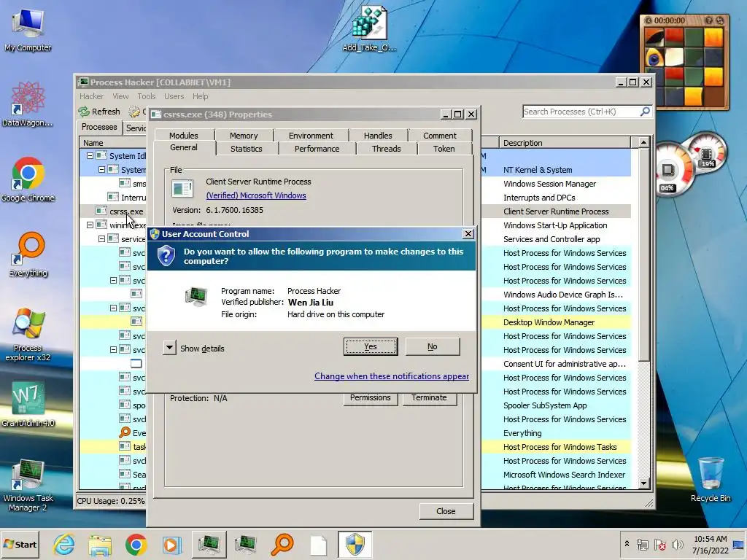Collapse services.exe tree node
Viewport: 747px width, 560px height.
(101, 238)
